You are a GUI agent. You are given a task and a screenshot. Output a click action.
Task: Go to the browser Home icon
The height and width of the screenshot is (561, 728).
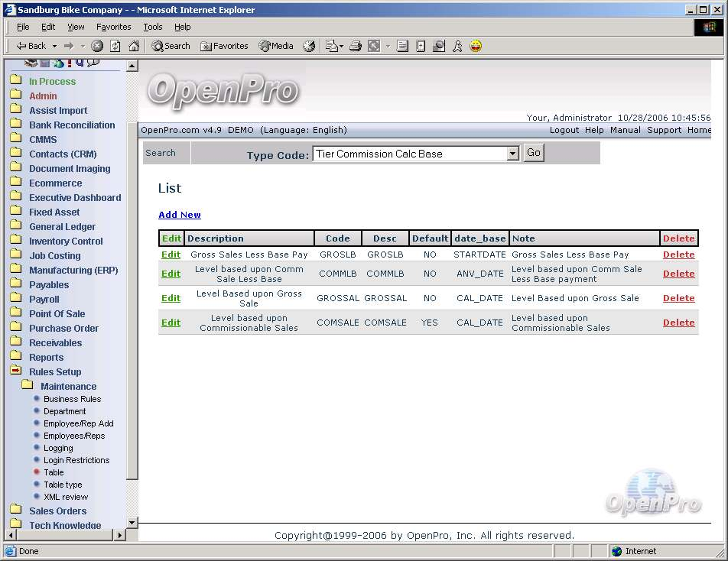pos(134,46)
